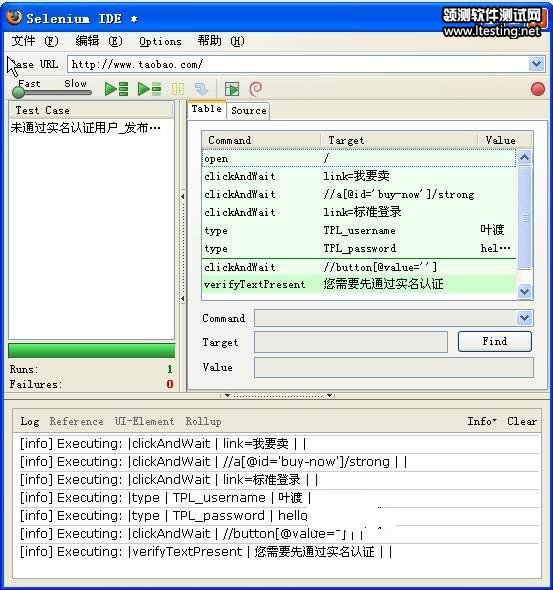Click the Pause/Resume toolbar icon
The width and height of the screenshot is (553, 590).
click(178, 89)
